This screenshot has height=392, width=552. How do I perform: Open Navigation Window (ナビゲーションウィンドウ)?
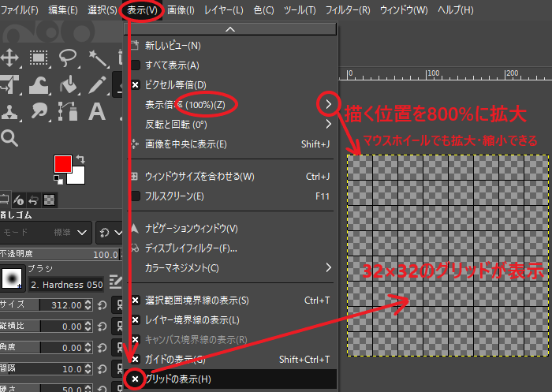[x=230, y=229]
